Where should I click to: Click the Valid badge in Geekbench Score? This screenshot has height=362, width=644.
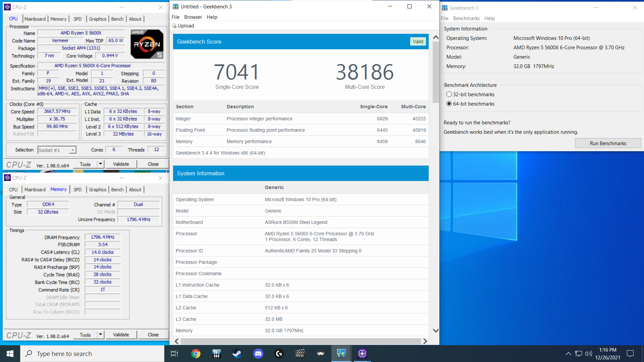point(418,42)
